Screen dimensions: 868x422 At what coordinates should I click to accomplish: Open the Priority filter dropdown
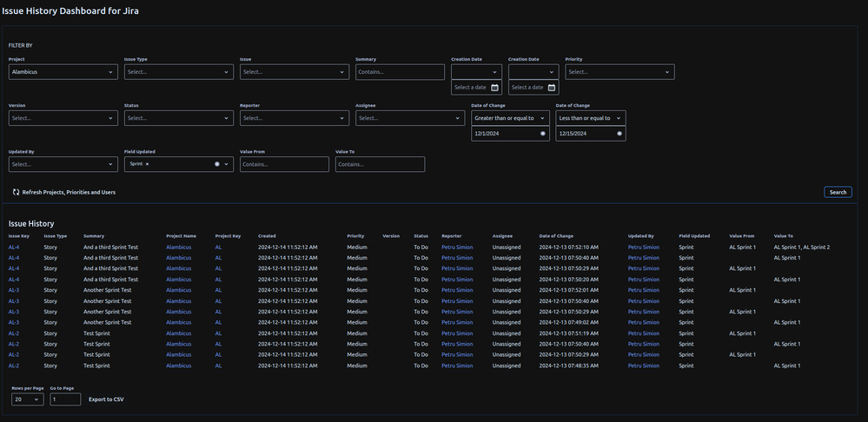pyautogui.click(x=620, y=72)
